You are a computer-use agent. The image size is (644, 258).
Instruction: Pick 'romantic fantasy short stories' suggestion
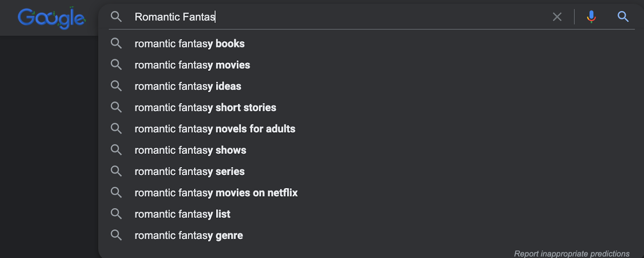pyautogui.click(x=205, y=107)
